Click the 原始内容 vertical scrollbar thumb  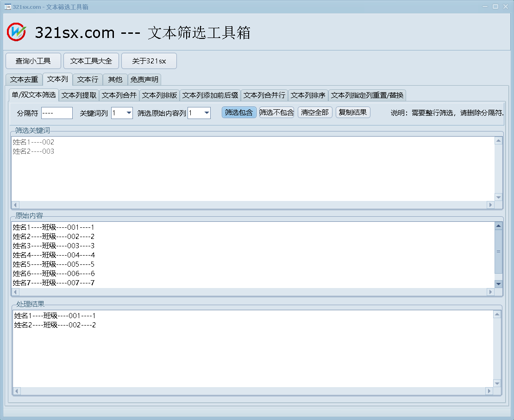click(x=498, y=251)
